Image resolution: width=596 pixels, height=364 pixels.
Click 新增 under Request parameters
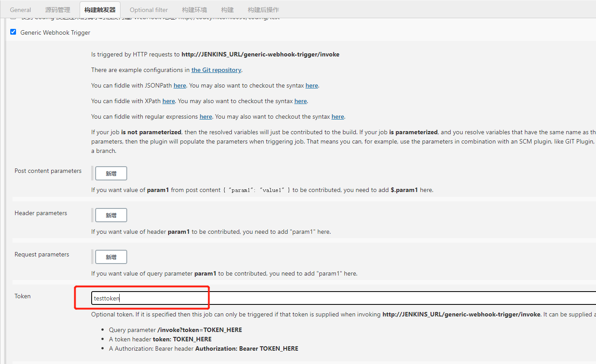click(x=111, y=256)
